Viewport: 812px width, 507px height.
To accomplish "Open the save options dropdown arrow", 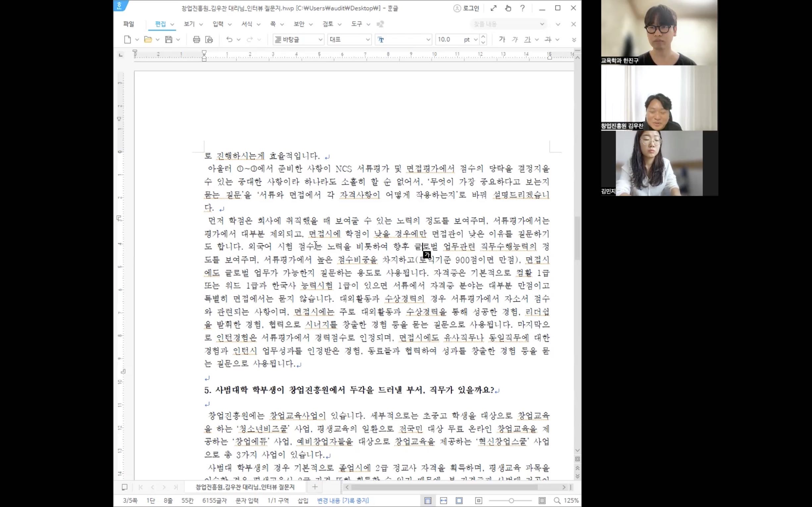I will [x=178, y=40].
